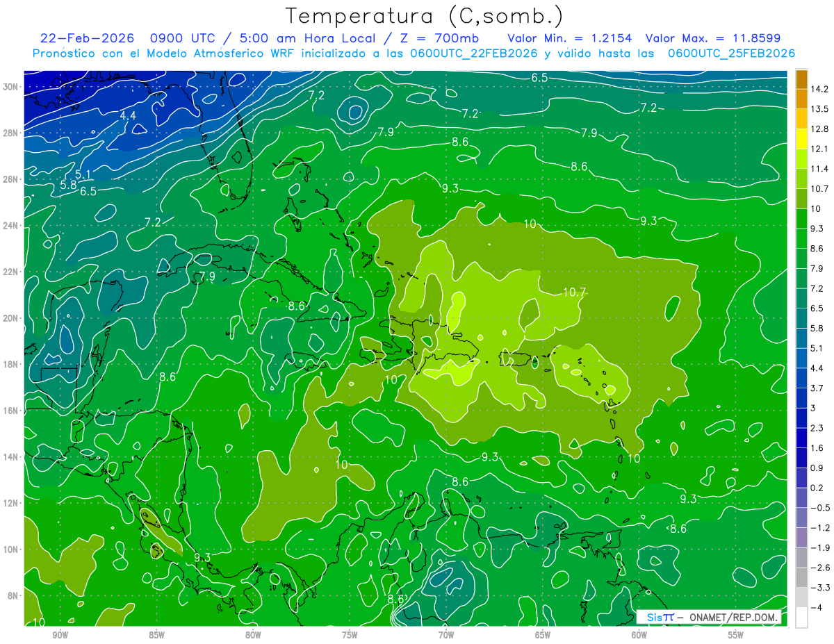The width and height of the screenshot is (834, 644).
Task: Click the 24N latitude axis label
Action: click(x=12, y=226)
